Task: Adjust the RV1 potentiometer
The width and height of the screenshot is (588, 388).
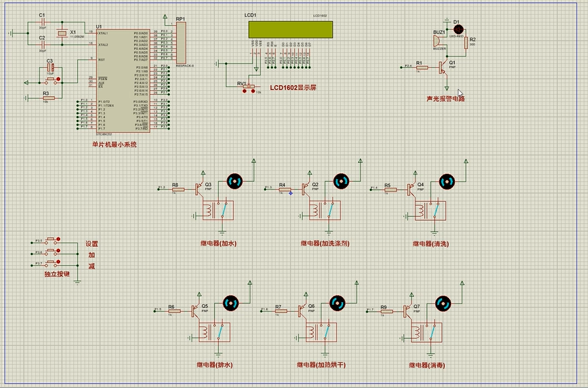Action: click(x=247, y=87)
